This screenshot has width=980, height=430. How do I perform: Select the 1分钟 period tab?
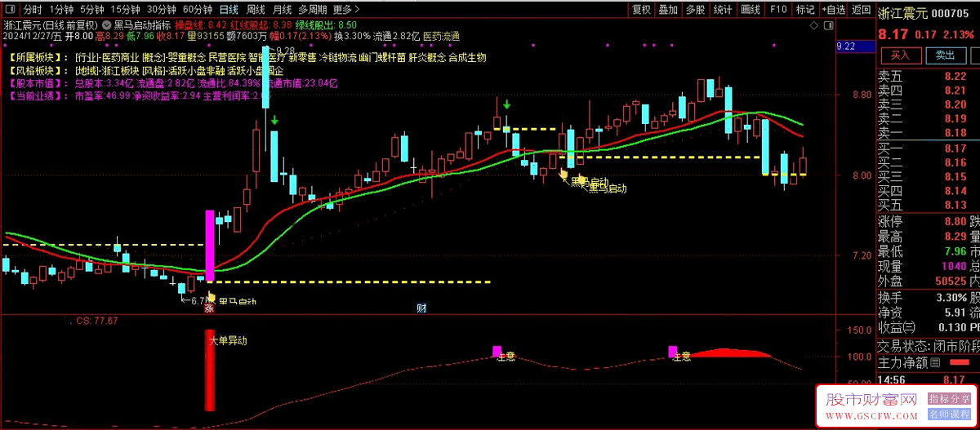coord(60,10)
